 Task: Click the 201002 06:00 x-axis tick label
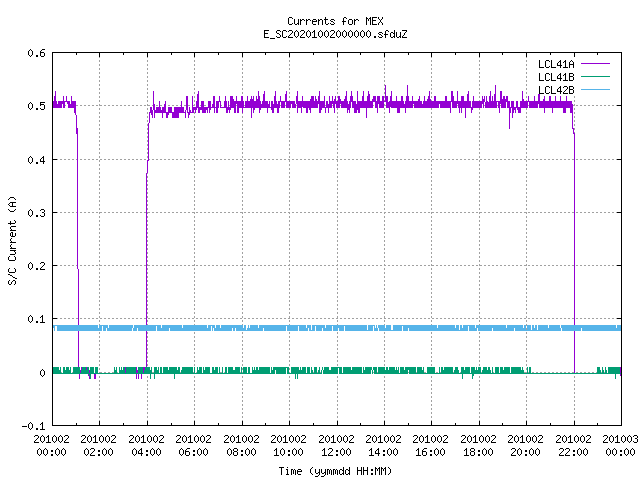[x=193, y=446]
